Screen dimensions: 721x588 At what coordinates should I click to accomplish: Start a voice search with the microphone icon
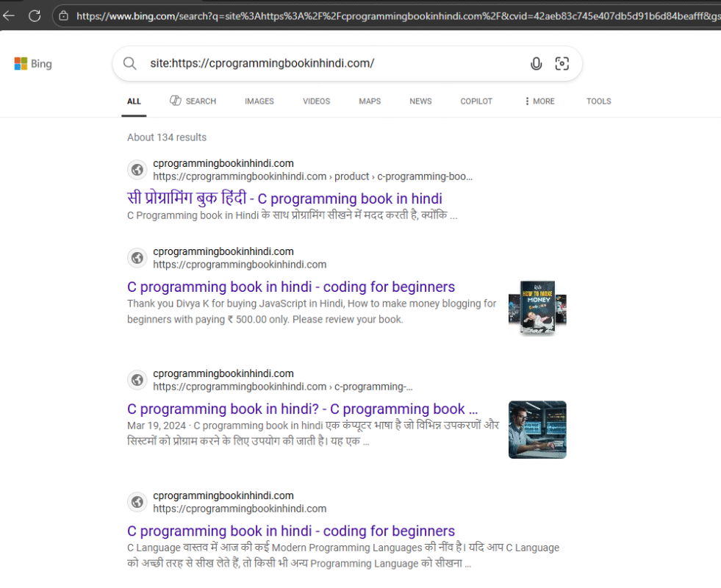(537, 64)
